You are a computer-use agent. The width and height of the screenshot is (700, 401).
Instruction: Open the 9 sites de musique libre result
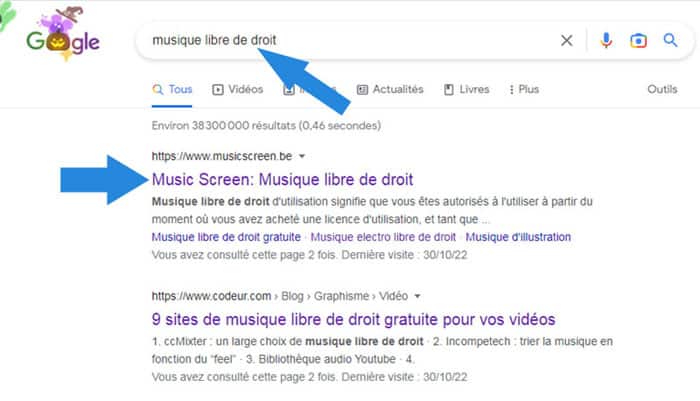pyautogui.click(x=353, y=320)
